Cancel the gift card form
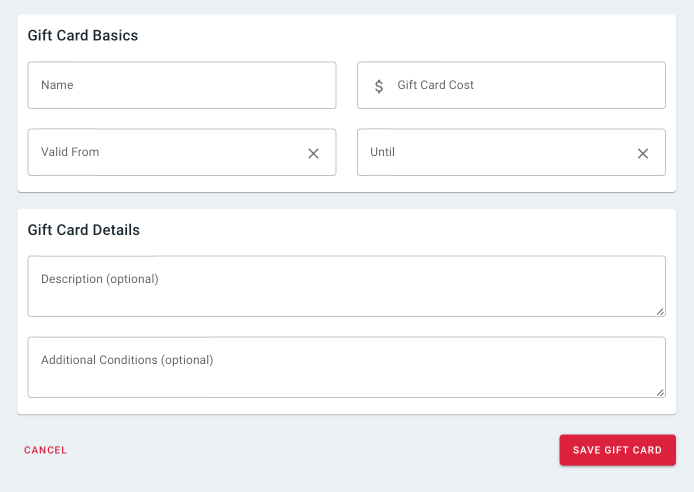 (45, 450)
